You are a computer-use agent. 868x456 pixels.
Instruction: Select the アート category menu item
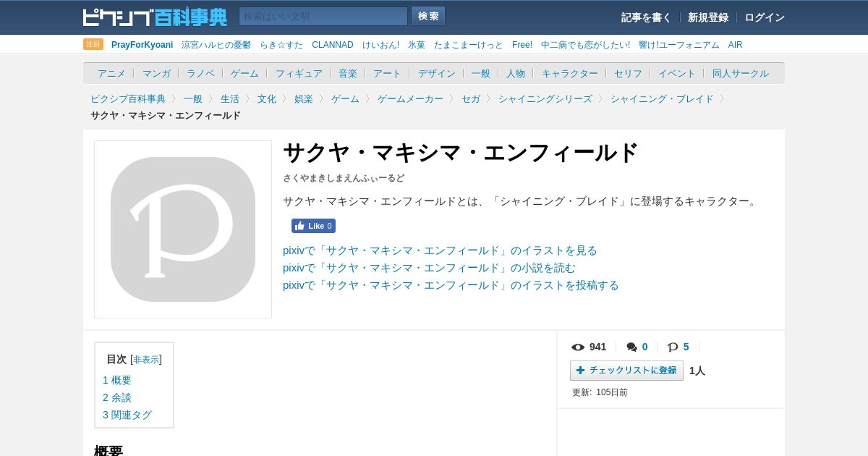[x=387, y=73]
